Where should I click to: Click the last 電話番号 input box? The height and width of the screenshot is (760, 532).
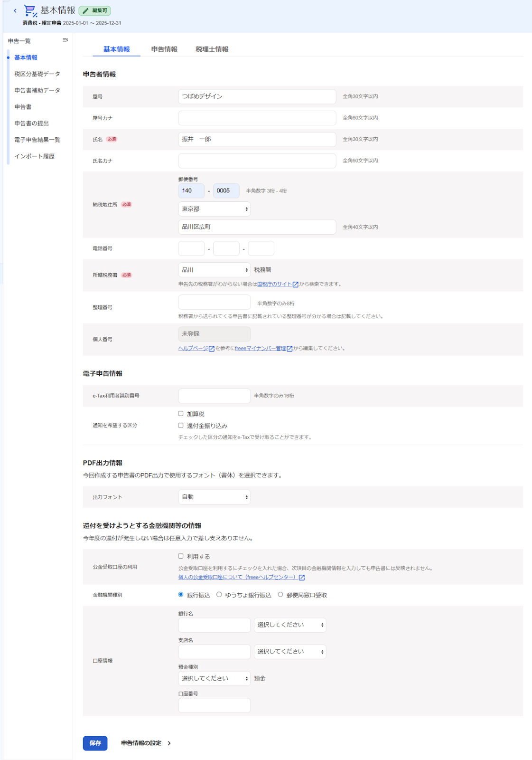coord(261,248)
